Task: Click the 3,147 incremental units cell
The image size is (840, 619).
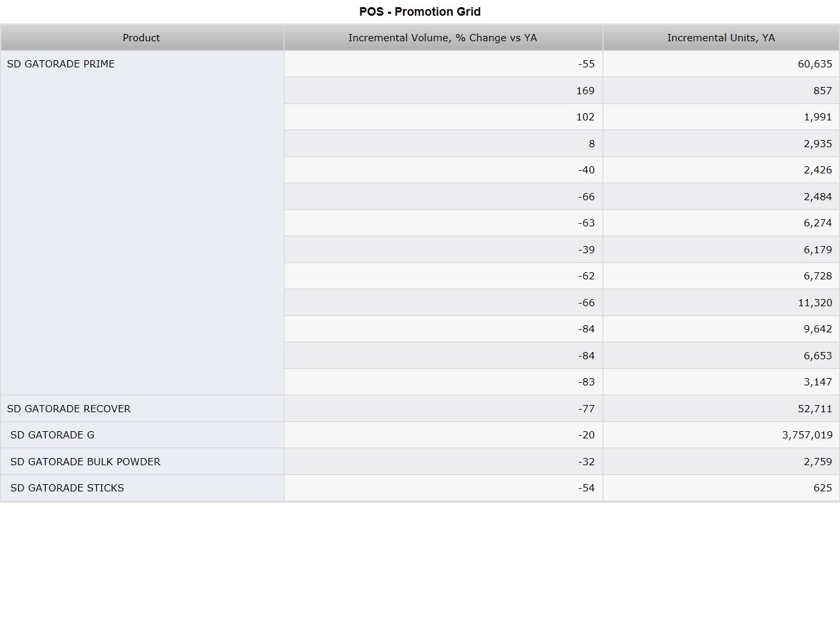Action: (x=721, y=382)
